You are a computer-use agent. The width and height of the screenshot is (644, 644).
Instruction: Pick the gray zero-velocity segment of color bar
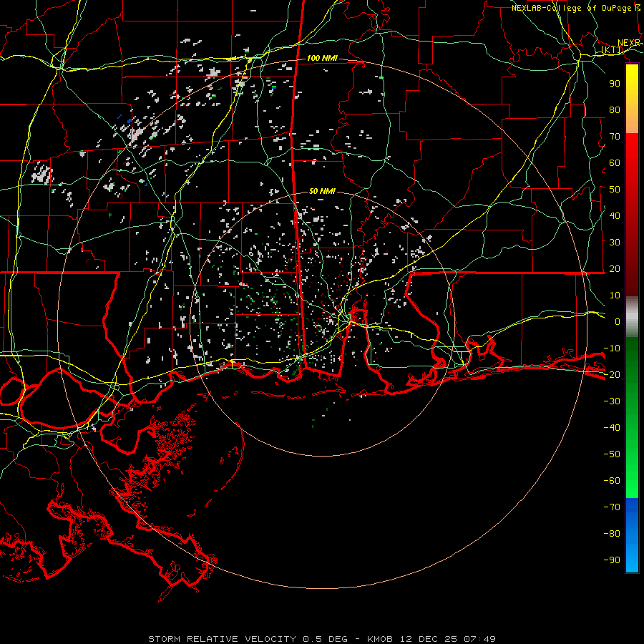point(632,317)
